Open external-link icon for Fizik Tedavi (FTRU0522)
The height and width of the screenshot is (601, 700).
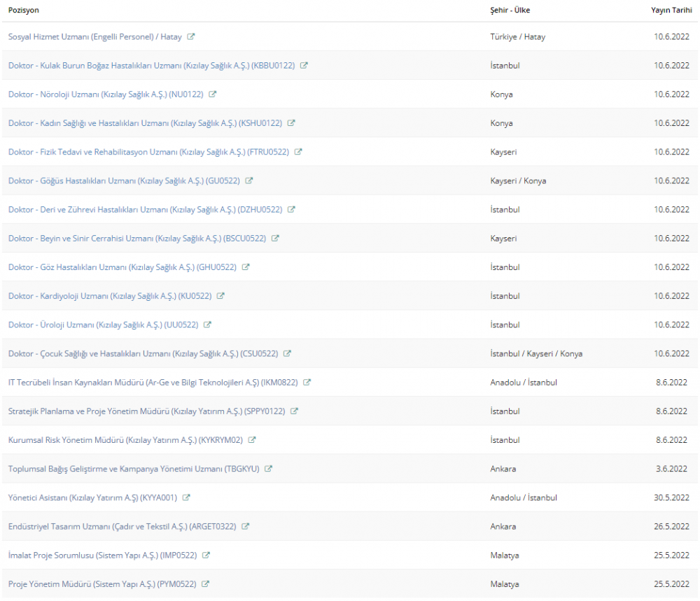(298, 152)
